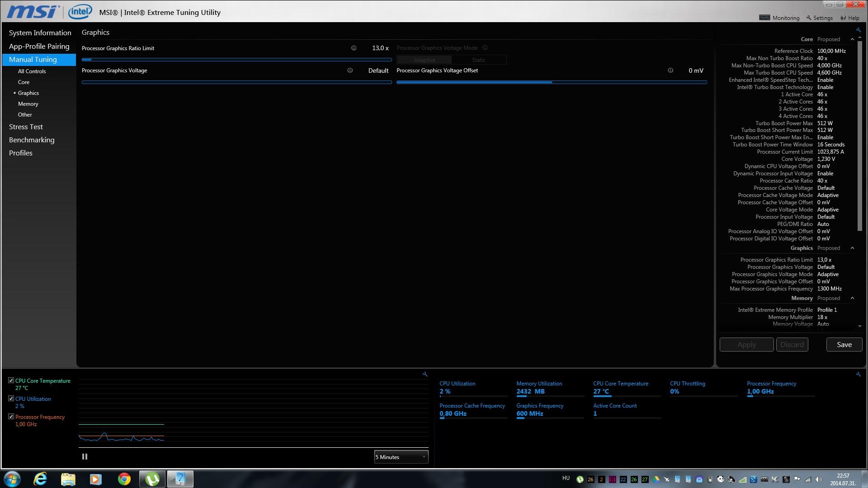
Task: Uncheck CPU Utilization graph checkbox
Action: click(11, 399)
